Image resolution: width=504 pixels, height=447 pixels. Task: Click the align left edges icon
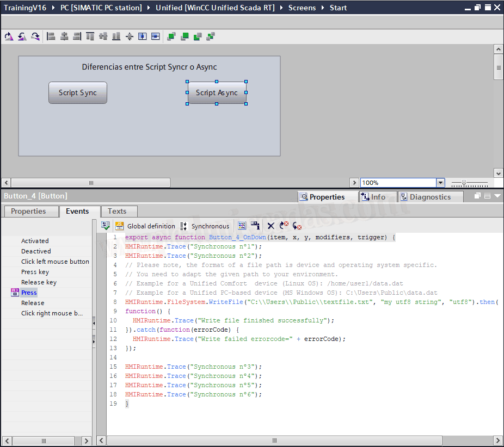[x=51, y=36]
